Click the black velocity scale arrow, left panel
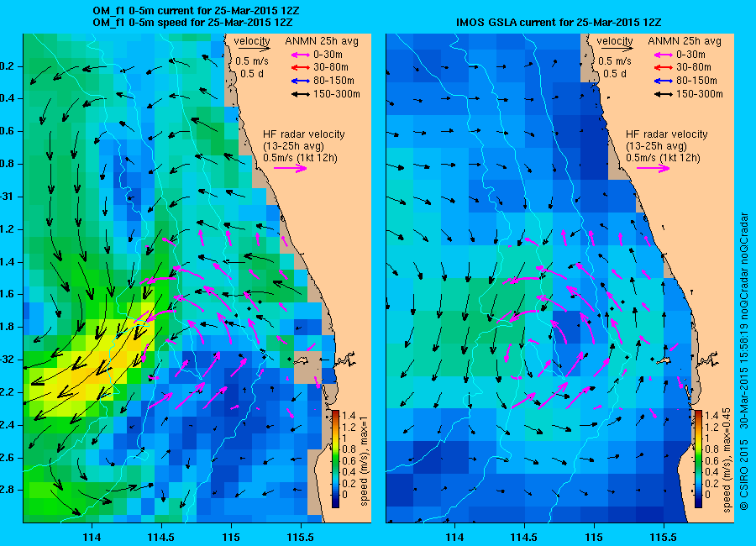 click(x=254, y=49)
